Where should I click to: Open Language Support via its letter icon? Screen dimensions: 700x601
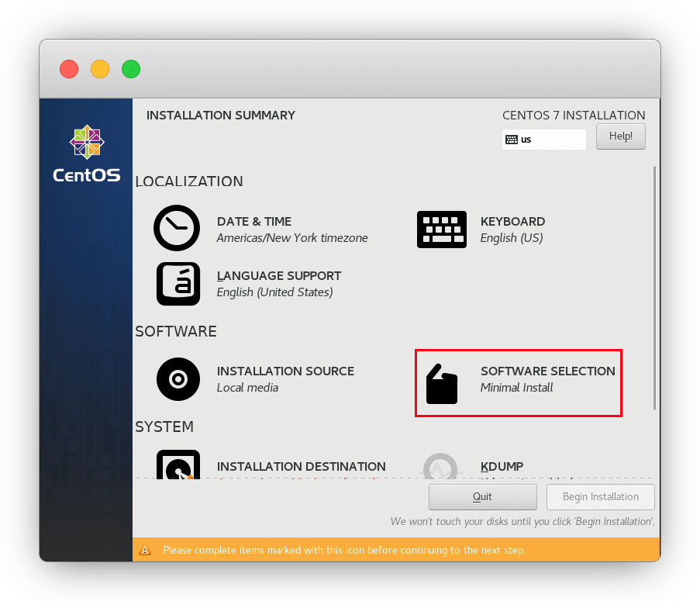178,284
